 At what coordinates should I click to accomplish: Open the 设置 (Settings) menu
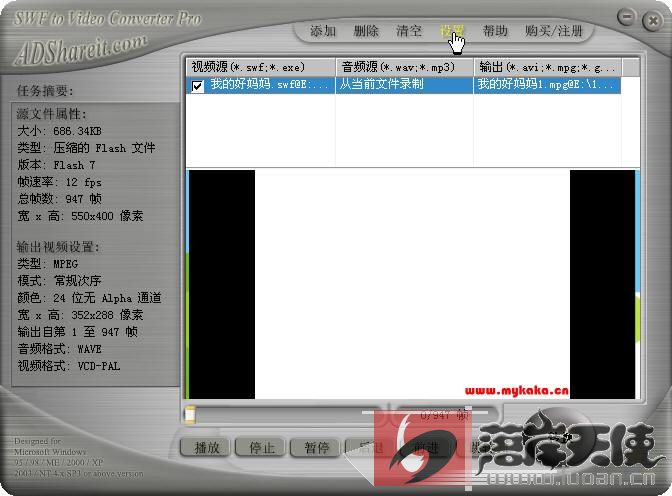(452, 31)
